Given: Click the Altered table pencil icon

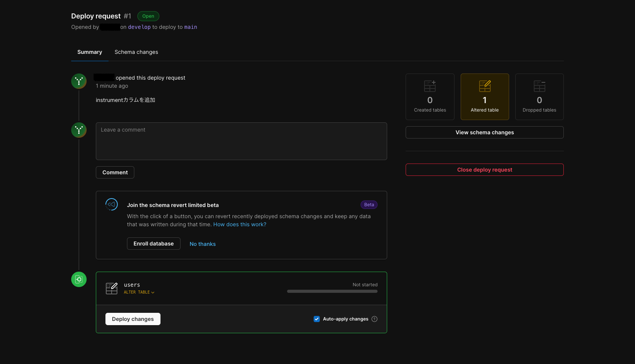Looking at the screenshot, I should [485, 86].
